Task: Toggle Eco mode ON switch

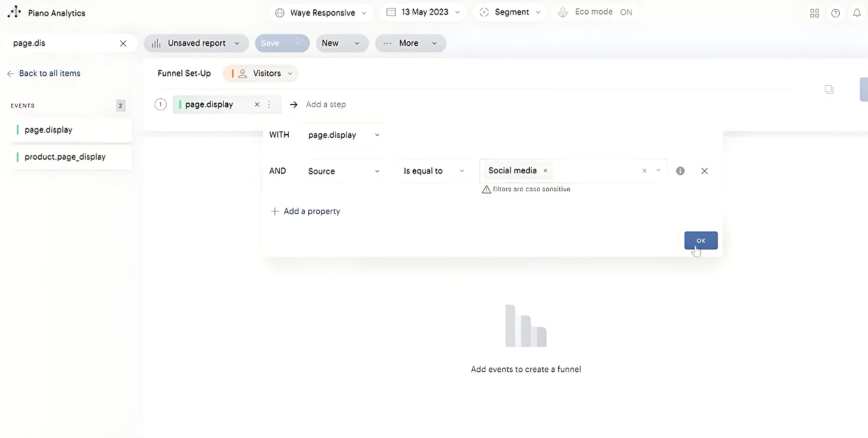Action: (626, 12)
